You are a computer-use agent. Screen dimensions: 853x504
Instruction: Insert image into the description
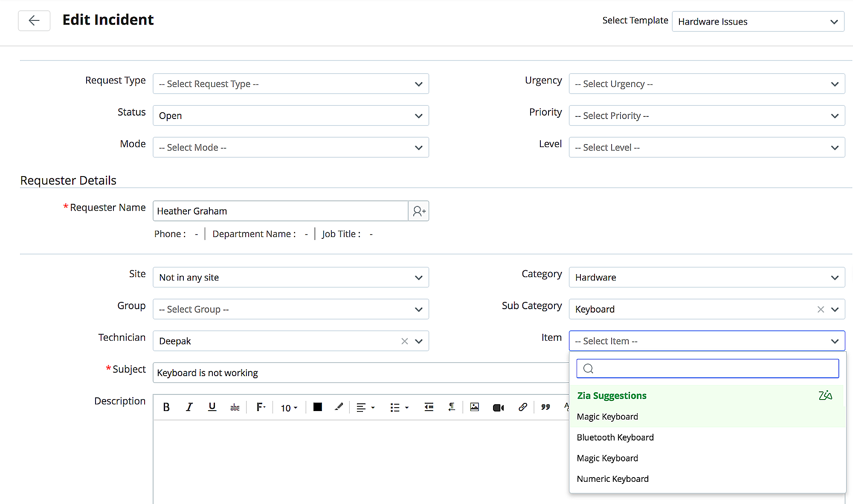pos(474,407)
